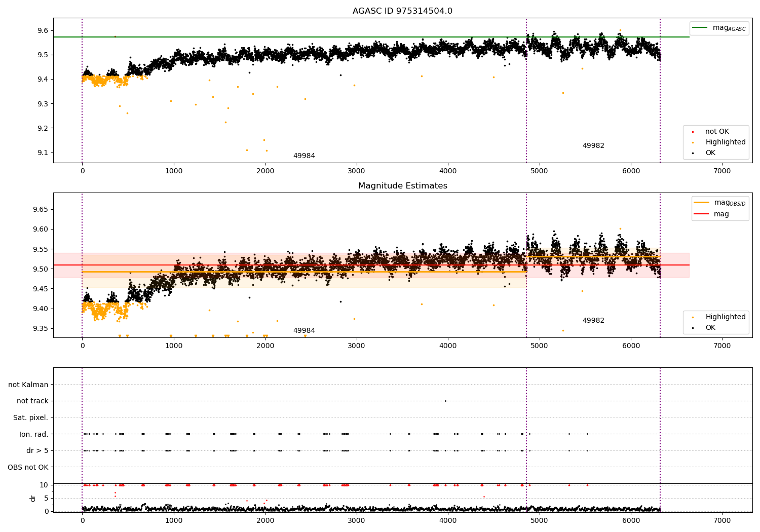Select 'Highlighted' legend entry in middle plot

(x=725, y=317)
